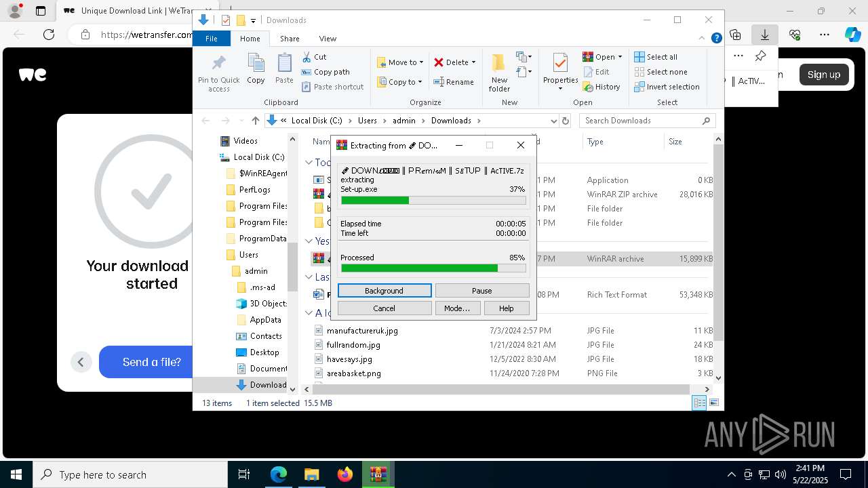This screenshot has height=488, width=868.
Task: Click the History command
Action: (x=601, y=87)
